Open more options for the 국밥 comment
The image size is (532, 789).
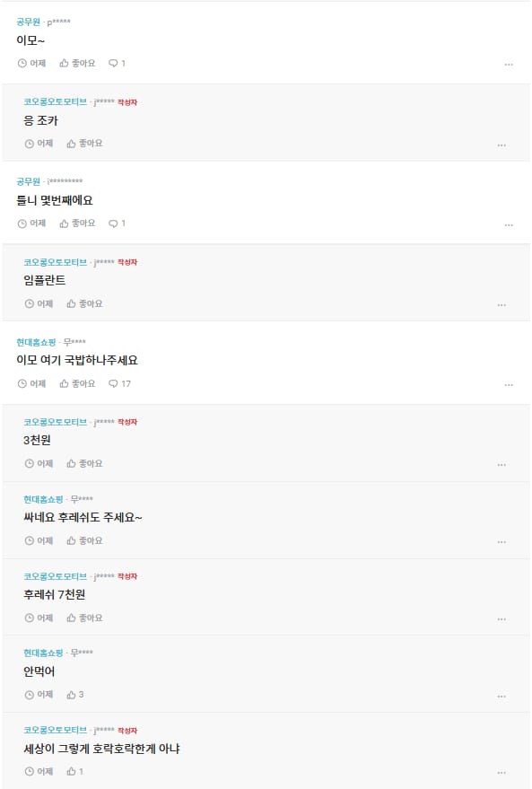pos(509,385)
